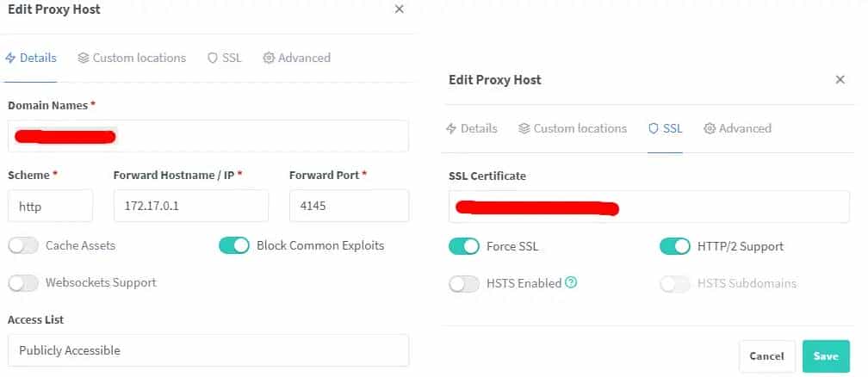Click the Save button
The width and height of the screenshot is (868, 377).
click(x=826, y=356)
